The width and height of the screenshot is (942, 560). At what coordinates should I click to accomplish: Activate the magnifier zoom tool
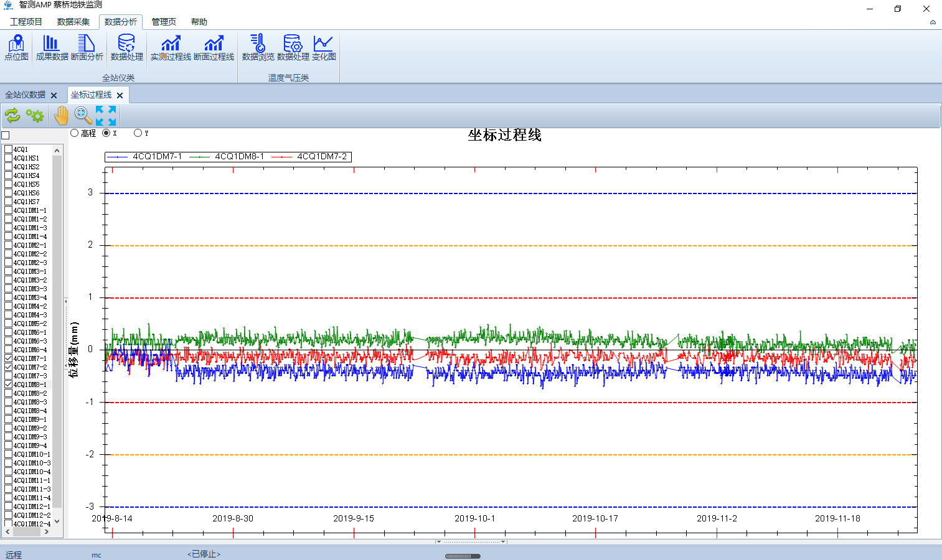click(x=83, y=115)
